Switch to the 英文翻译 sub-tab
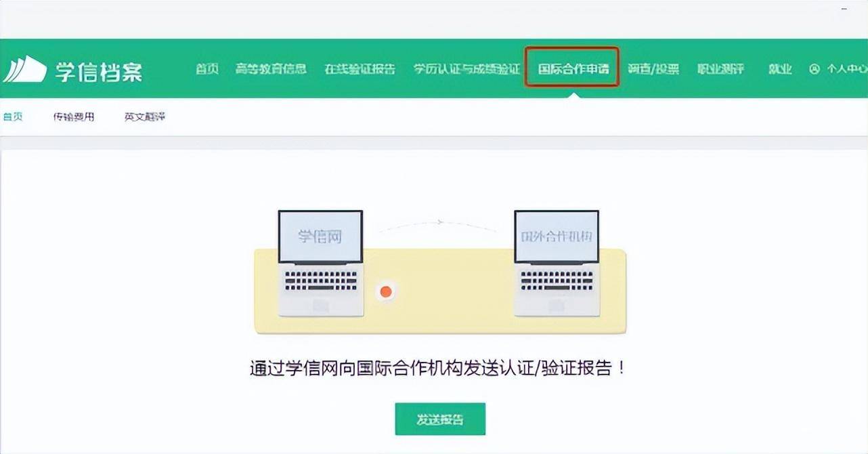The width and height of the screenshot is (868, 454). pos(145,117)
